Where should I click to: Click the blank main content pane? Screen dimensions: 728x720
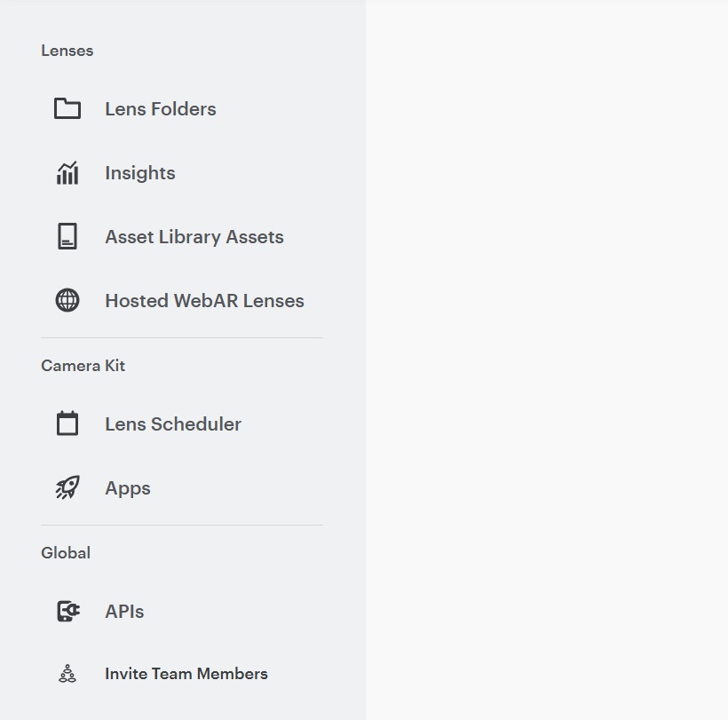pos(547,360)
